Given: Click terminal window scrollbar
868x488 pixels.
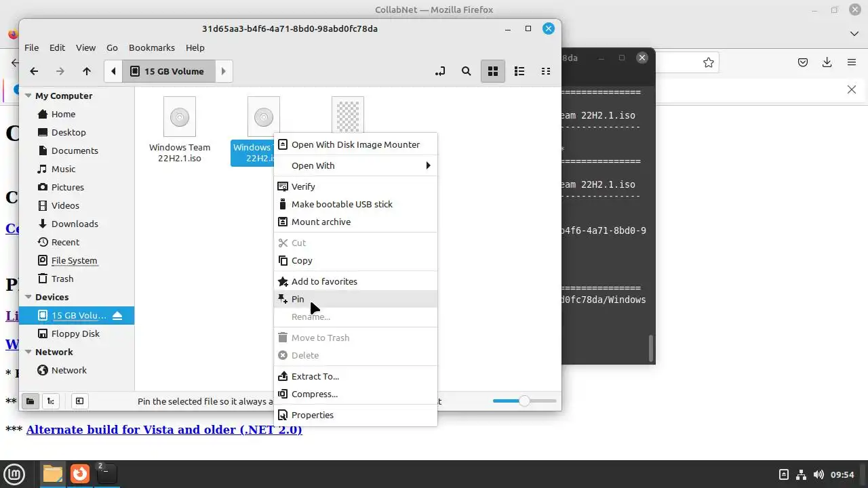Looking at the screenshot, I should (651, 348).
